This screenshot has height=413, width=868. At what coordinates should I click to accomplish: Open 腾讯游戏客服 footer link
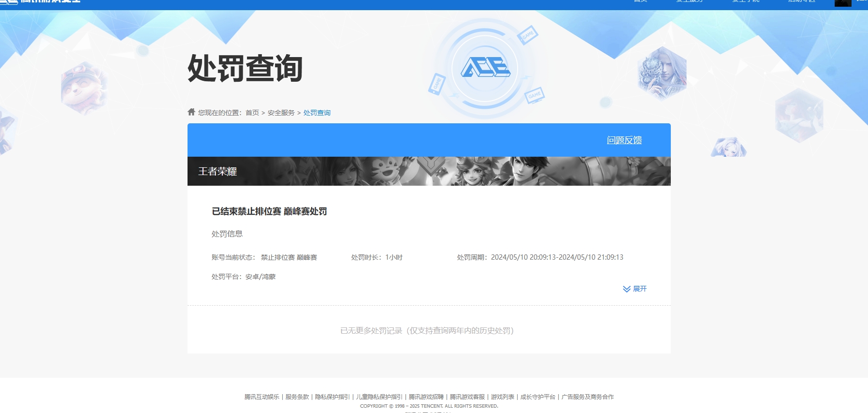coord(467,397)
